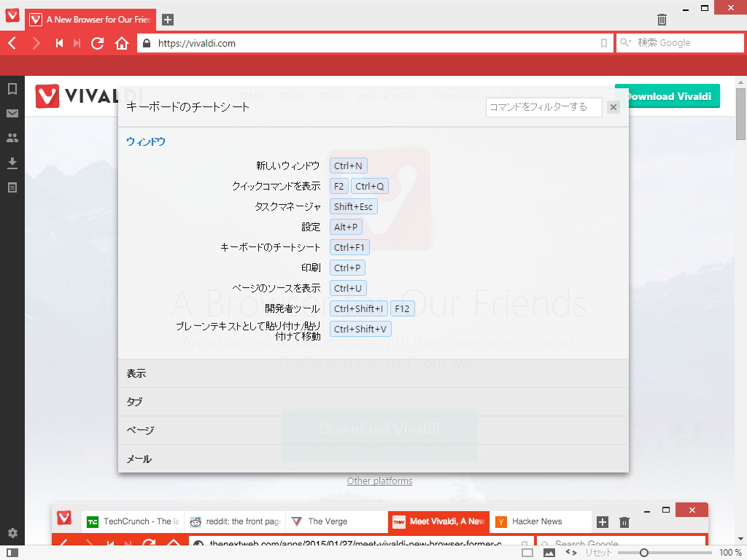Close the keyboard cheat sheet dialog
This screenshot has height=560, width=747.
[x=614, y=107]
